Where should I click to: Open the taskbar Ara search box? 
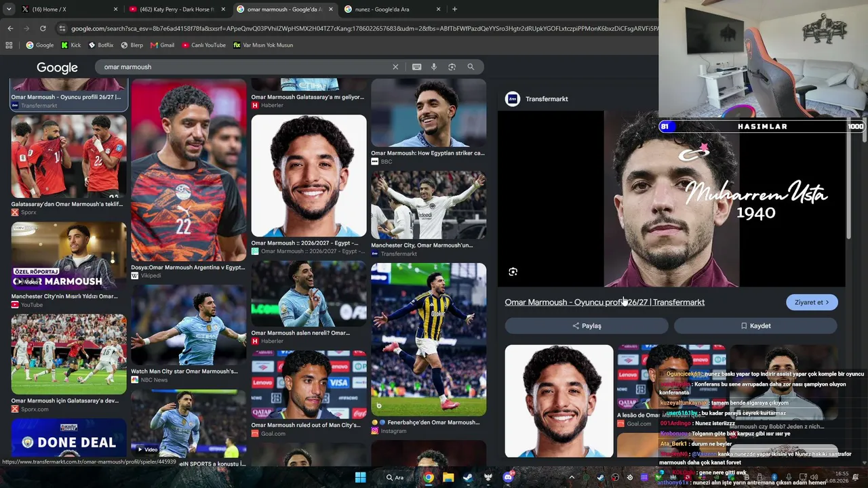point(395,477)
